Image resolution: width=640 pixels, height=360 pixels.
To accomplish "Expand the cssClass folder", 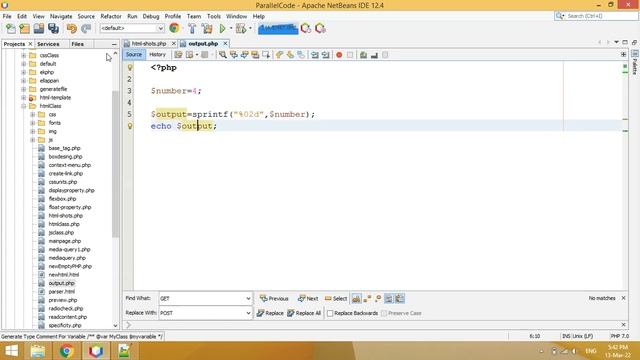I will point(24,56).
